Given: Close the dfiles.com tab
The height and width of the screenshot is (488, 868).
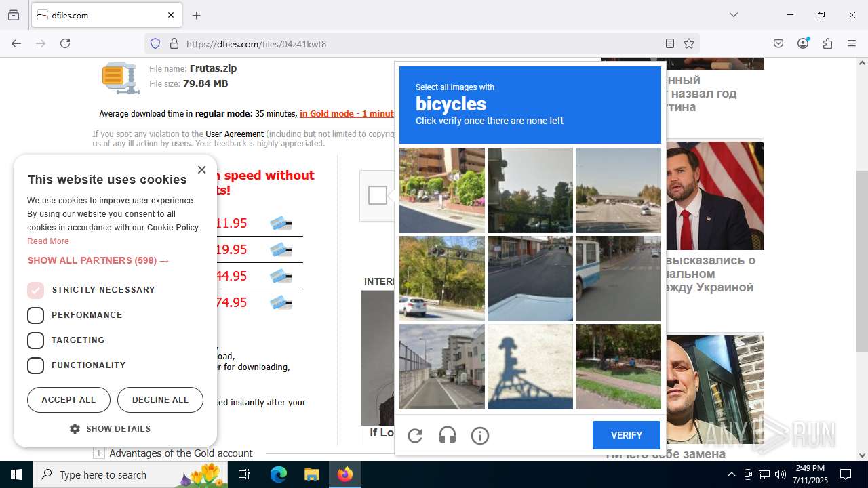Looking at the screenshot, I should pyautogui.click(x=171, y=15).
